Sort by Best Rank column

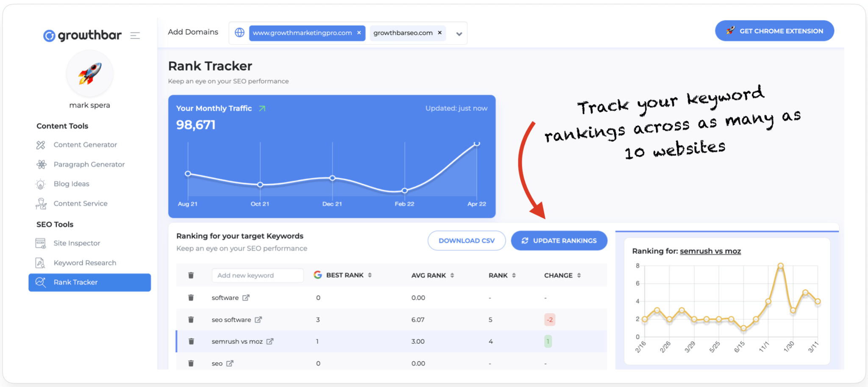pyautogui.click(x=370, y=275)
